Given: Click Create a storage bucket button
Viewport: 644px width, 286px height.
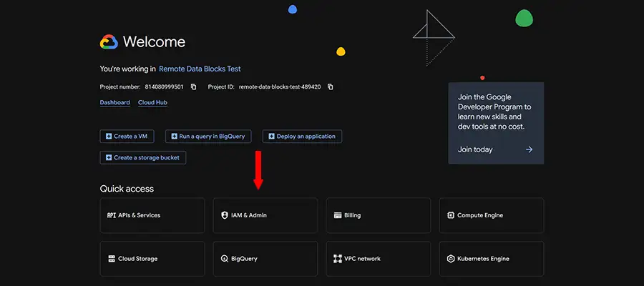Looking at the screenshot, I should click(143, 157).
